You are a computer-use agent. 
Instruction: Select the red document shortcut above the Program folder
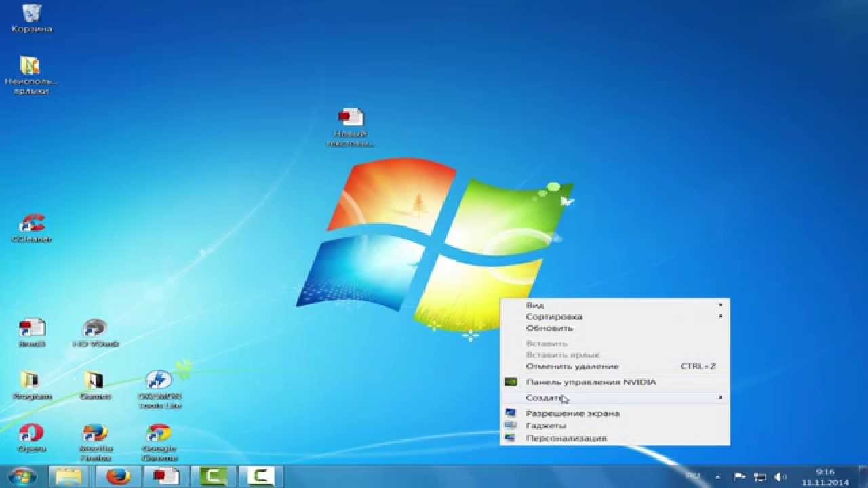(x=31, y=333)
